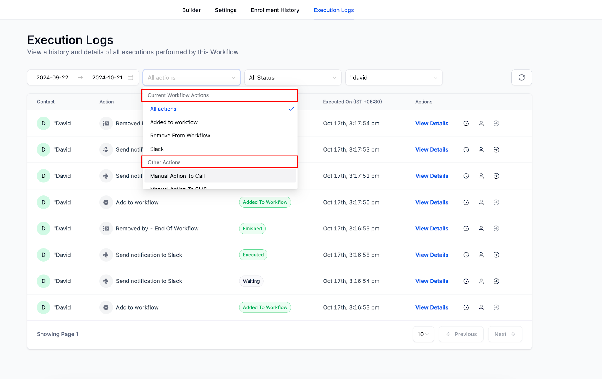This screenshot has width=602, height=379.
Task: Click the Finished badge in End Of Workflow row
Action: pyautogui.click(x=252, y=228)
